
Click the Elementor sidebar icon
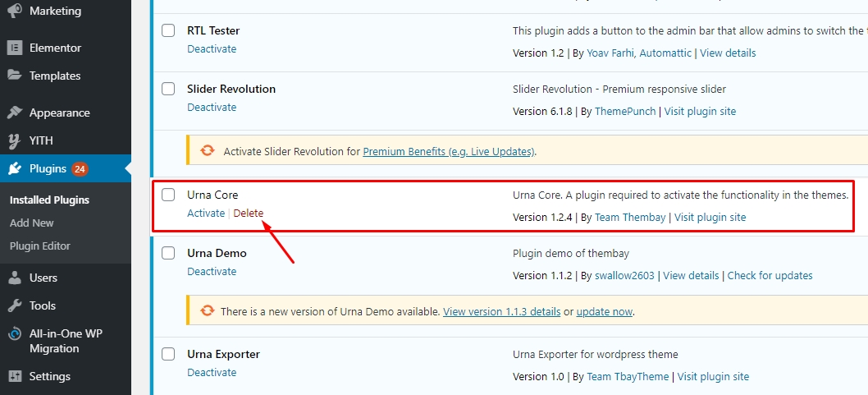pyautogui.click(x=15, y=48)
